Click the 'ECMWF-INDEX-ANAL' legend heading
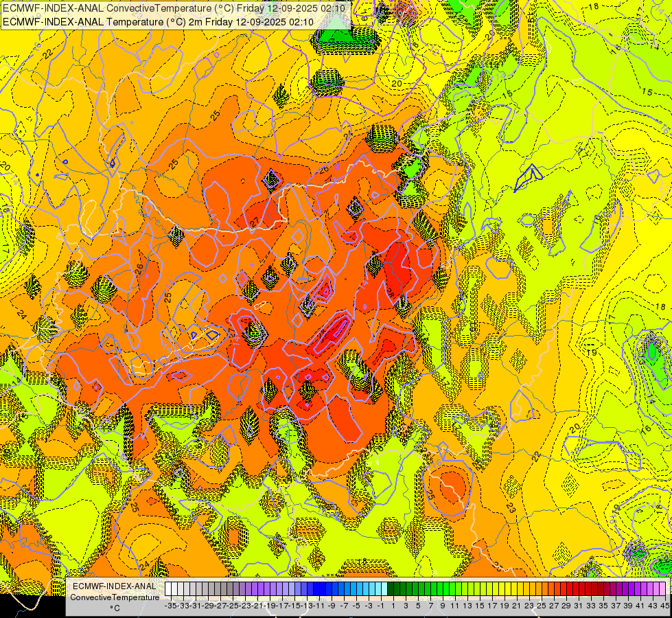Screen dimensions: 672x618 coord(115,586)
